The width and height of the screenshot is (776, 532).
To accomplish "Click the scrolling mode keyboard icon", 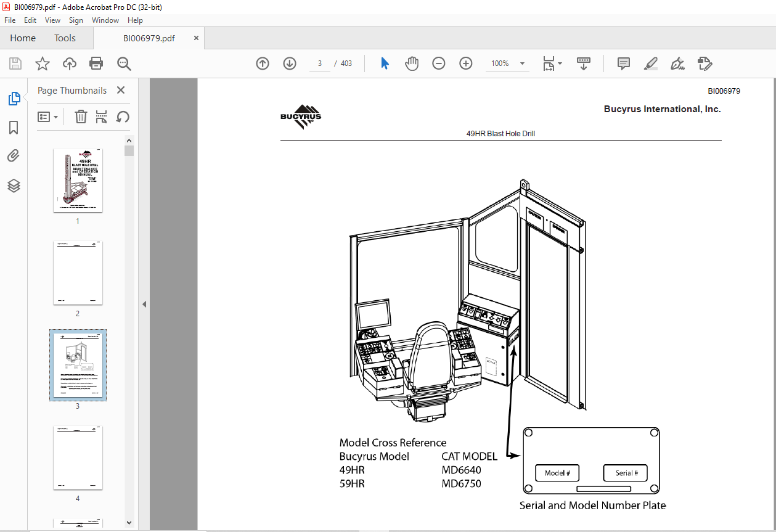I will coord(584,63).
